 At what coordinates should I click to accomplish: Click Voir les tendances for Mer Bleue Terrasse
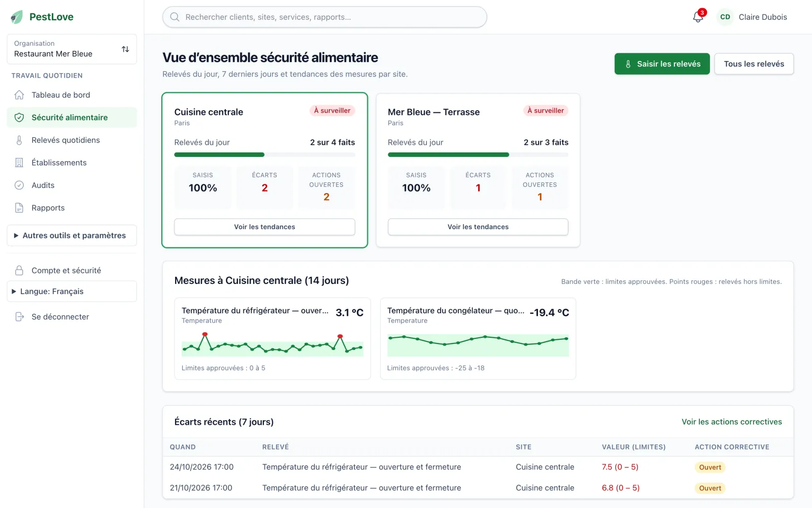[x=478, y=227]
